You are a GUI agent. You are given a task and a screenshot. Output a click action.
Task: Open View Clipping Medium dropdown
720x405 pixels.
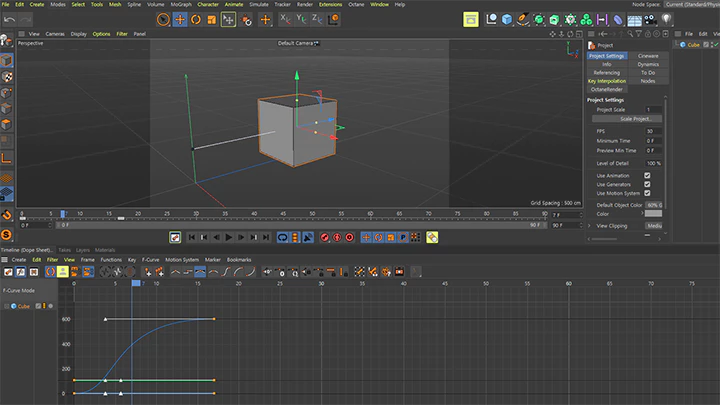tap(653, 225)
